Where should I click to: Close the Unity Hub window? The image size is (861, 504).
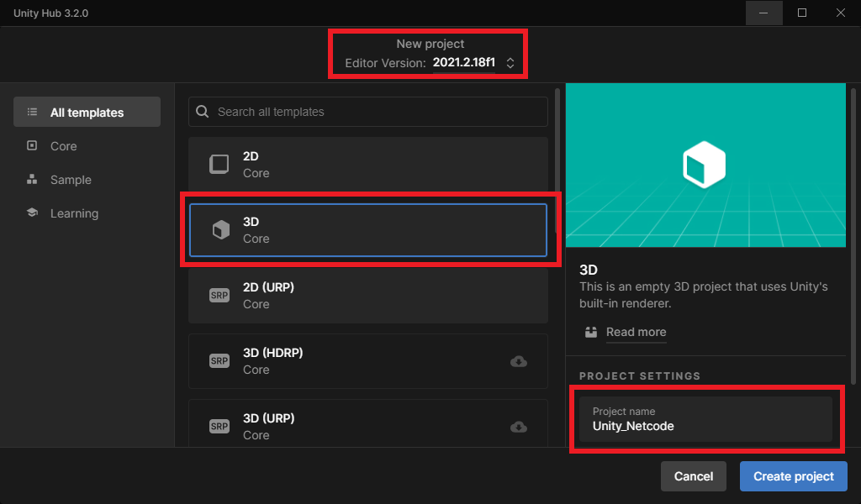pos(841,13)
